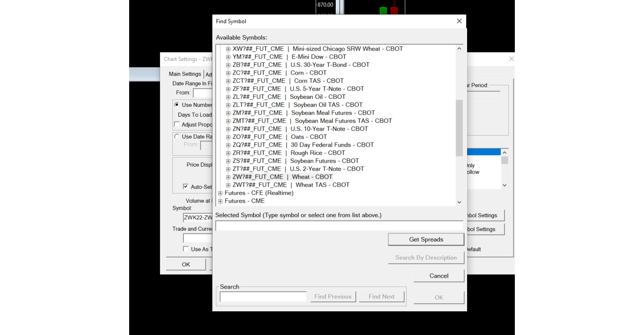Close the Find Symbol dialog

pos(459,21)
